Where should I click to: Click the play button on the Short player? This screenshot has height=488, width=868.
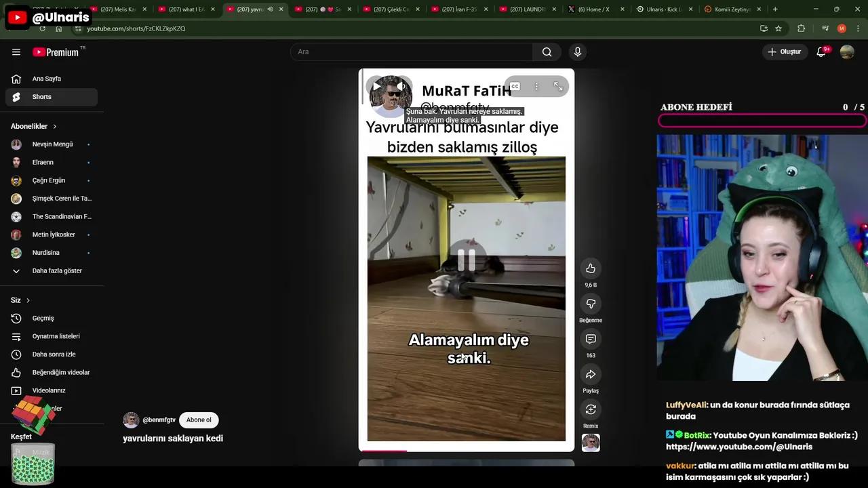(376, 86)
